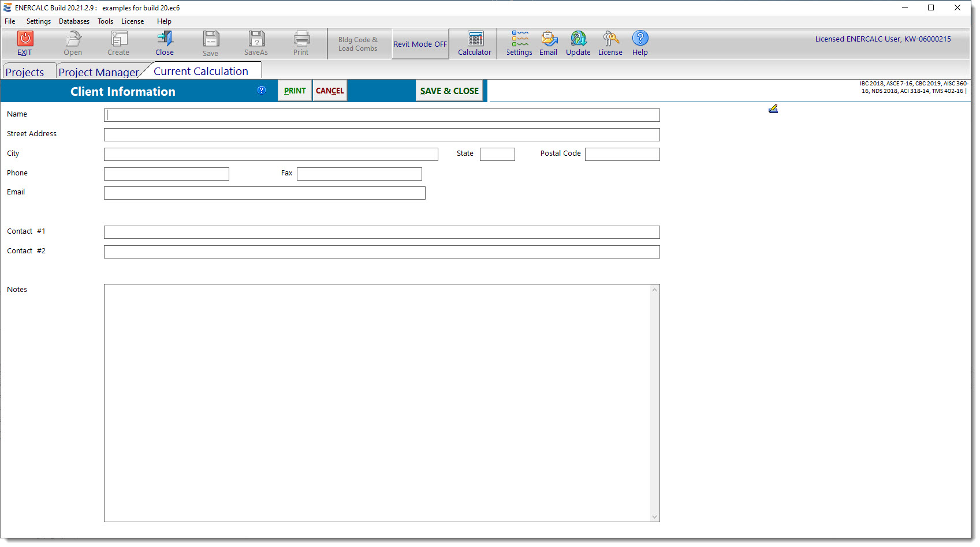Click the red EXIT power icon
Image resolution: width=980 pixels, height=547 pixels.
[x=25, y=39]
